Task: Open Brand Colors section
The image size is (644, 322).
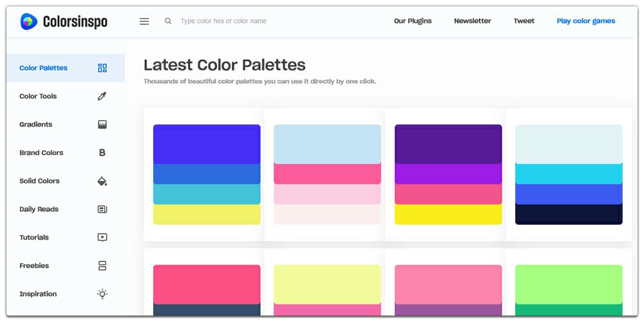Action: coord(41,153)
